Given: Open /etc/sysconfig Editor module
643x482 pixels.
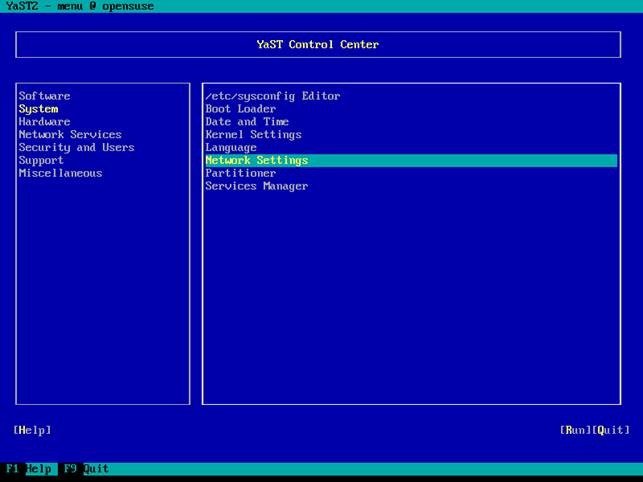Looking at the screenshot, I should (x=273, y=96).
